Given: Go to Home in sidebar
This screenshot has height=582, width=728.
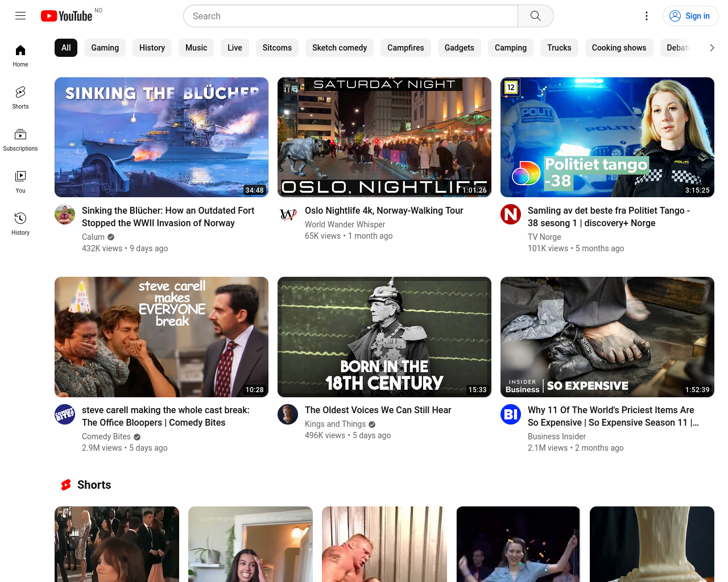Looking at the screenshot, I should point(20,56).
